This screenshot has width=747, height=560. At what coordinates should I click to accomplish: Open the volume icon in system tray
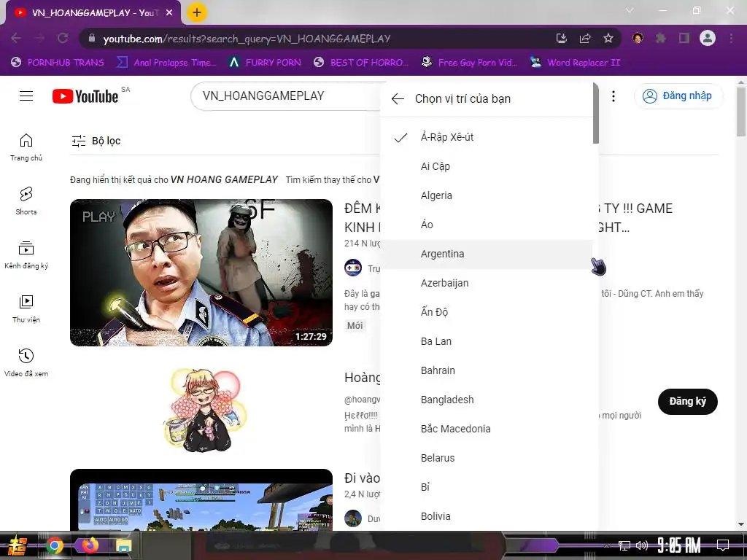click(x=642, y=545)
